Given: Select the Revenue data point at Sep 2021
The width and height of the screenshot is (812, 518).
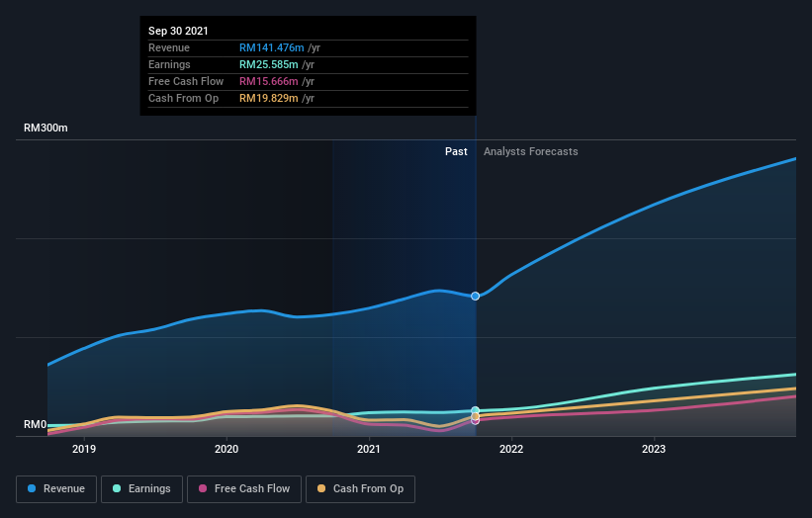Looking at the screenshot, I should (475, 296).
